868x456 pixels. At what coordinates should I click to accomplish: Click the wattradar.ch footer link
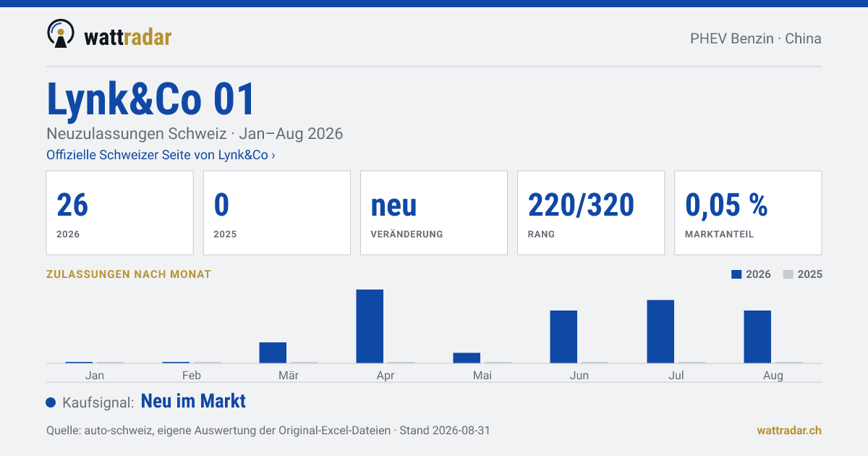[789, 430]
